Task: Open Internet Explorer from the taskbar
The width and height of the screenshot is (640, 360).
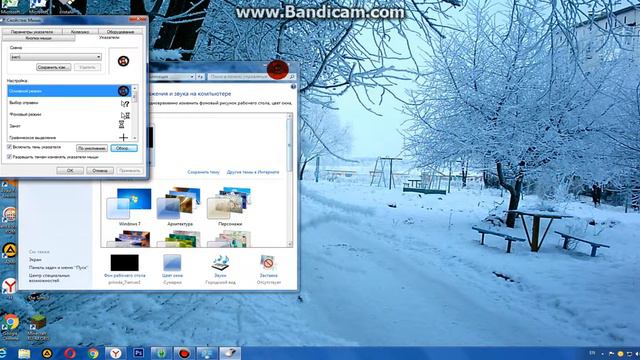Action: [x=3, y=353]
